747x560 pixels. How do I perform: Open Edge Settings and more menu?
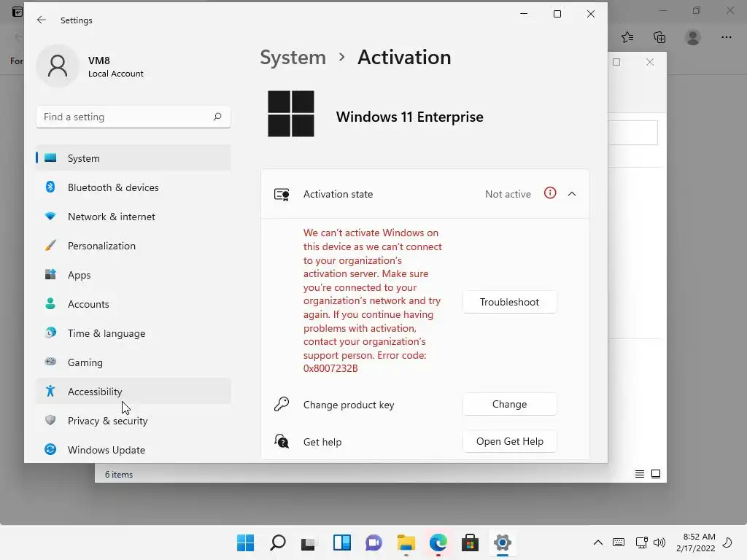(x=726, y=37)
